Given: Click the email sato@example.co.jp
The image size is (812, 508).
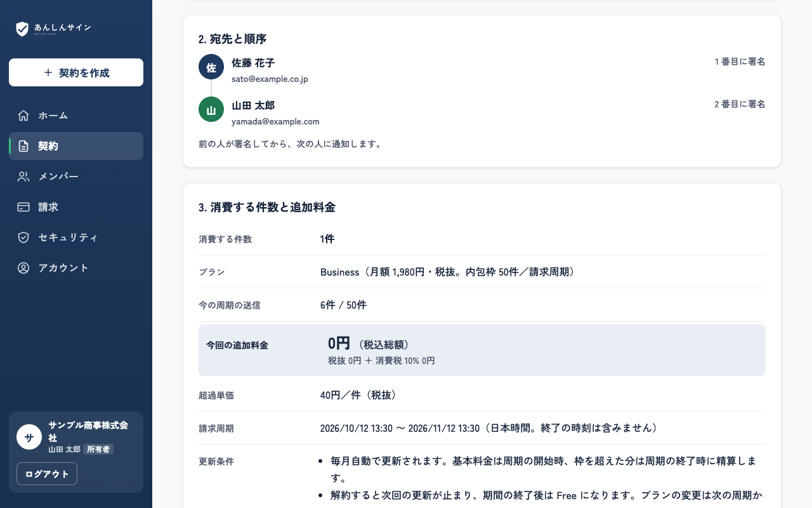Looking at the screenshot, I should coord(270,79).
